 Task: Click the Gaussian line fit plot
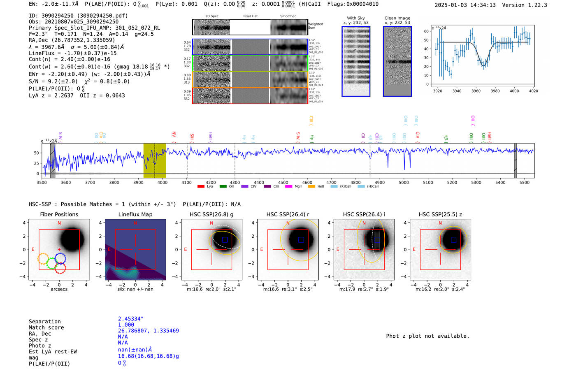(x=482, y=56)
